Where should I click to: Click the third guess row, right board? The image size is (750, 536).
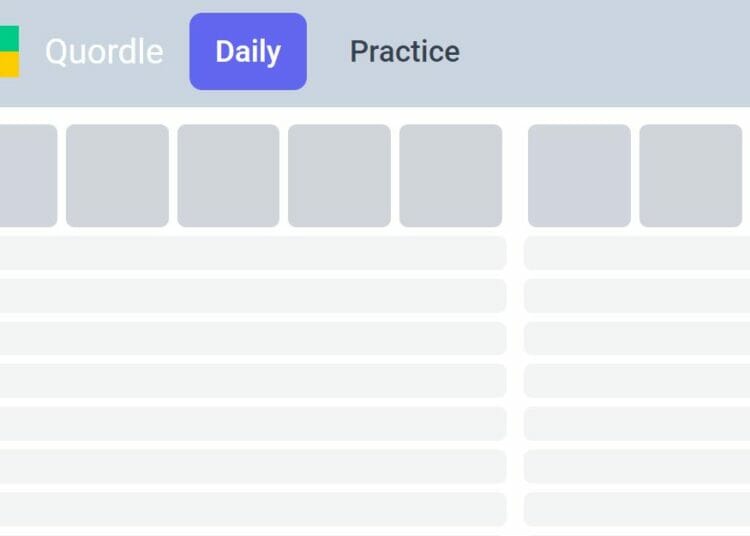[x=637, y=295]
